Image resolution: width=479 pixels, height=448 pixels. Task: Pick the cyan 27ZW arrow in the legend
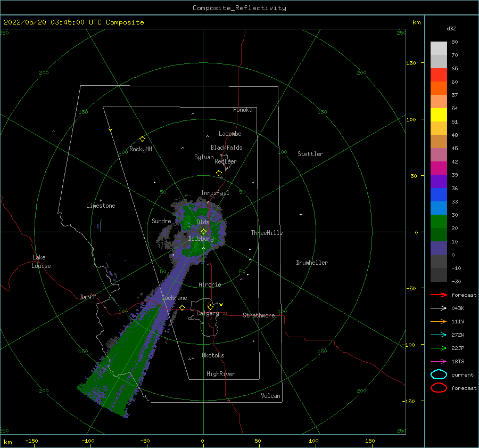(x=439, y=335)
